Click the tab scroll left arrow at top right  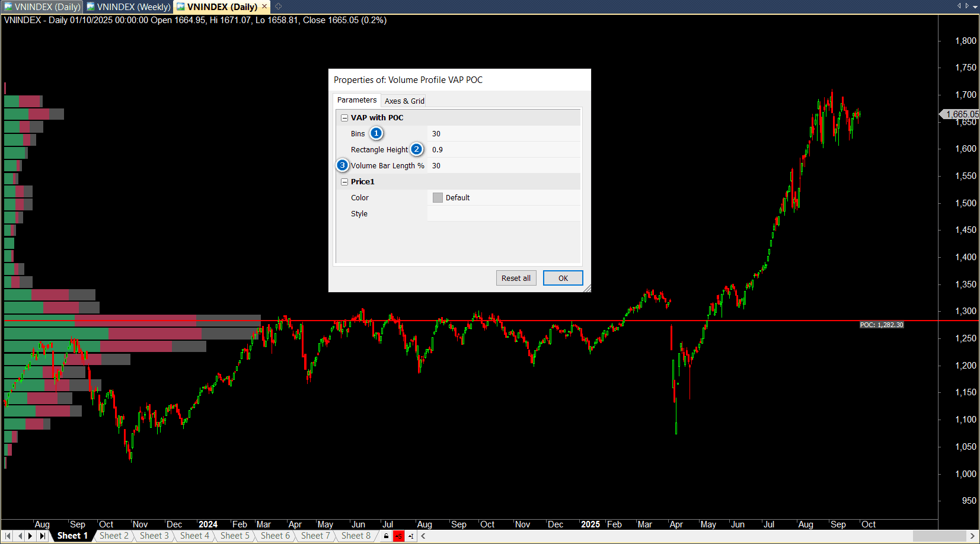(959, 6)
